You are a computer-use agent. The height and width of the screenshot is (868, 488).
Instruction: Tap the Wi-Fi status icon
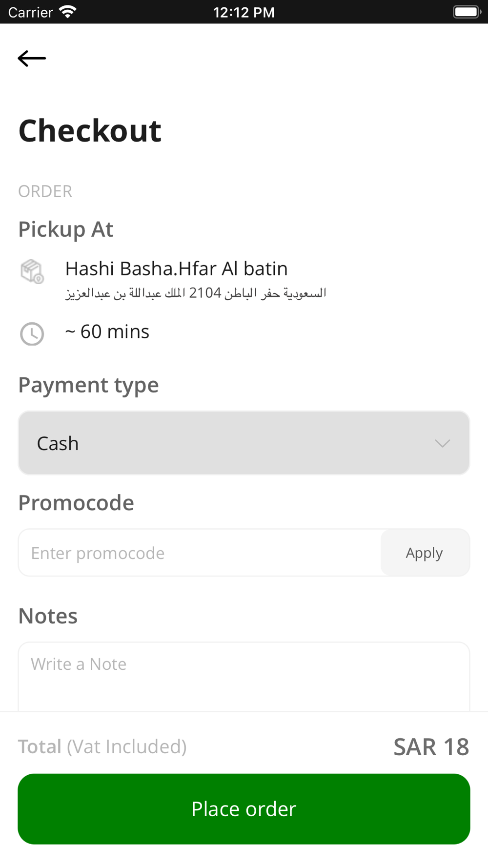click(x=67, y=12)
